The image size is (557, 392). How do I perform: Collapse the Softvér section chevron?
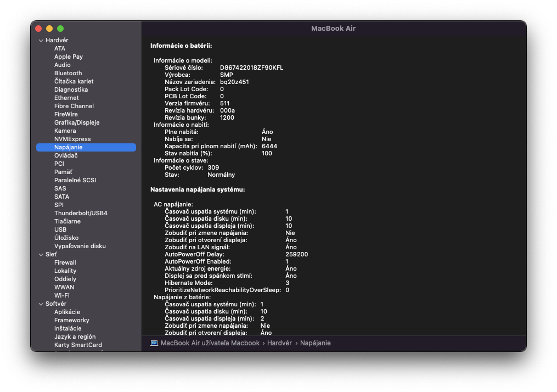[41, 304]
